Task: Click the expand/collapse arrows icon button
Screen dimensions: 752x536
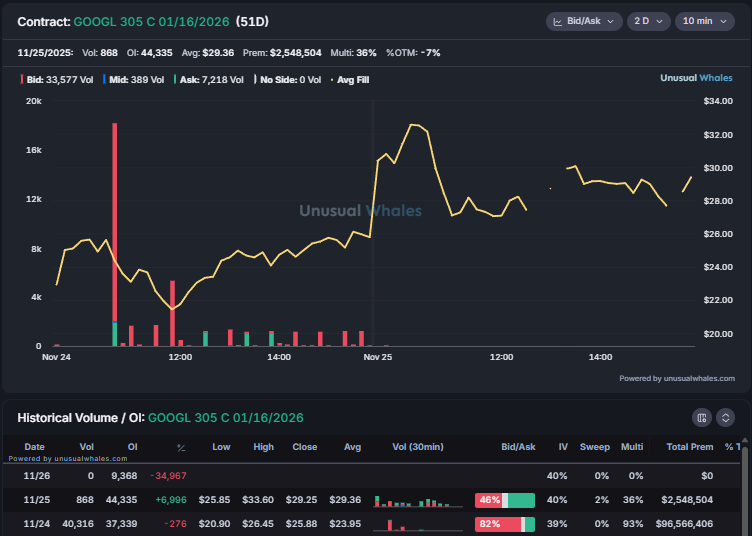Action: [726, 418]
